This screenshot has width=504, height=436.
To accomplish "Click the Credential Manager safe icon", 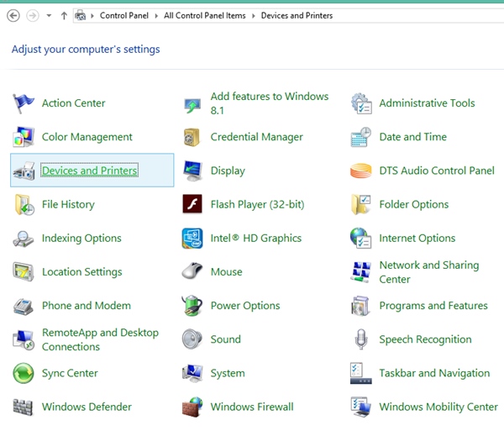I will [x=192, y=137].
